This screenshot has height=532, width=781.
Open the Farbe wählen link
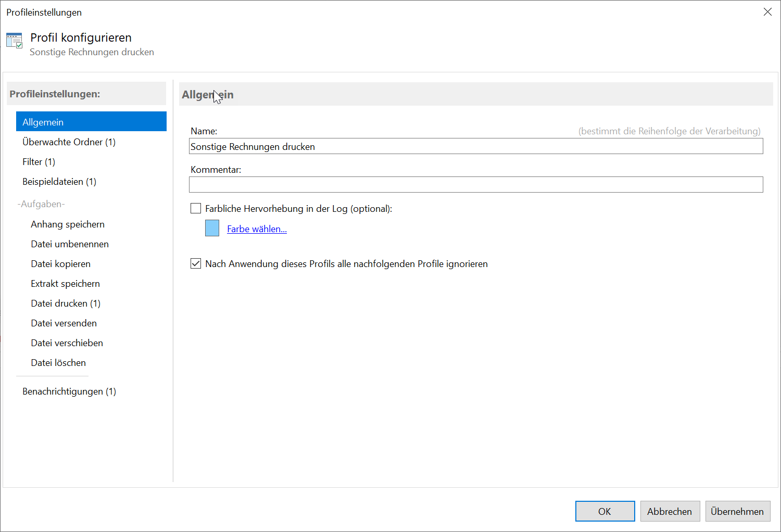point(257,229)
